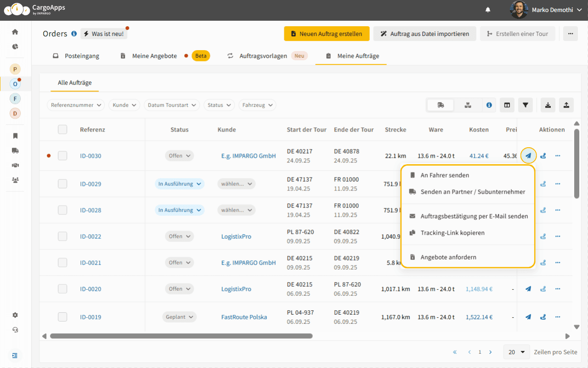Click the download export icon
This screenshot has height=368, width=588.
point(548,105)
